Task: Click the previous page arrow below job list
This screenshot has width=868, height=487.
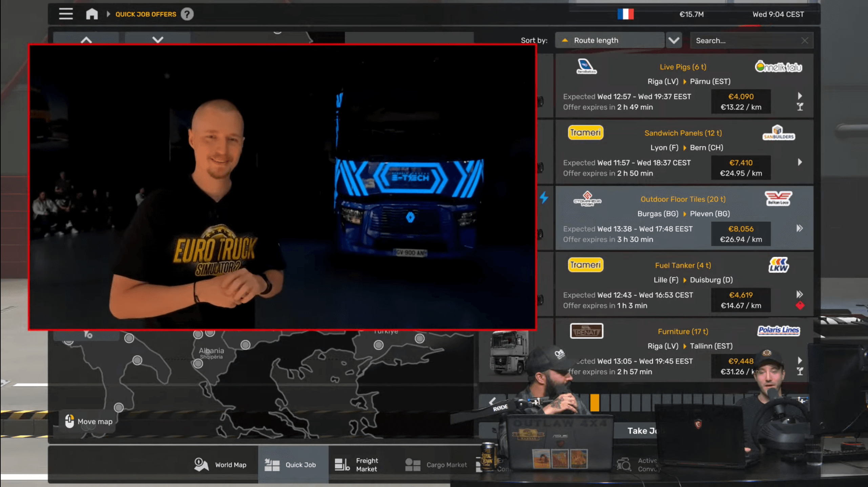Action: (492, 402)
